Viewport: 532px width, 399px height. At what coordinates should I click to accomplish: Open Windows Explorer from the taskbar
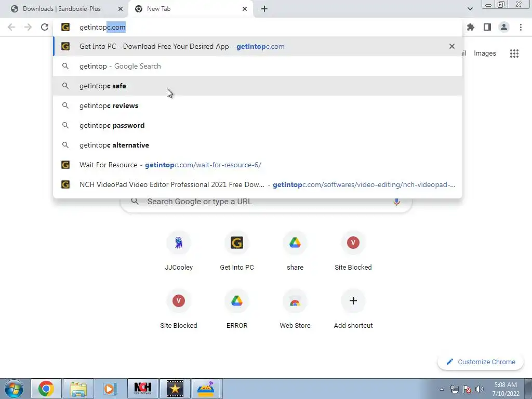[x=78, y=389]
